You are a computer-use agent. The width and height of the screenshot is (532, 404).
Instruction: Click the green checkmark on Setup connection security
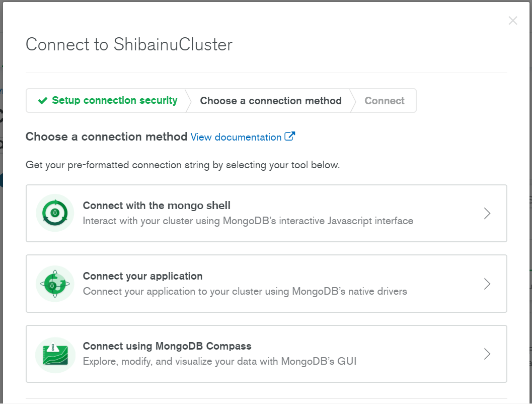42,100
